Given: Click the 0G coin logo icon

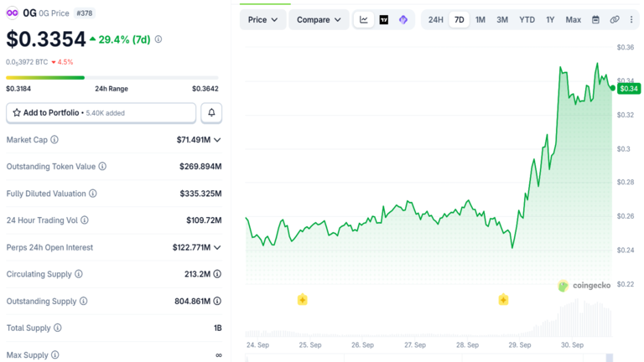Looking at the screenshot, I should [x=13, y=13].
